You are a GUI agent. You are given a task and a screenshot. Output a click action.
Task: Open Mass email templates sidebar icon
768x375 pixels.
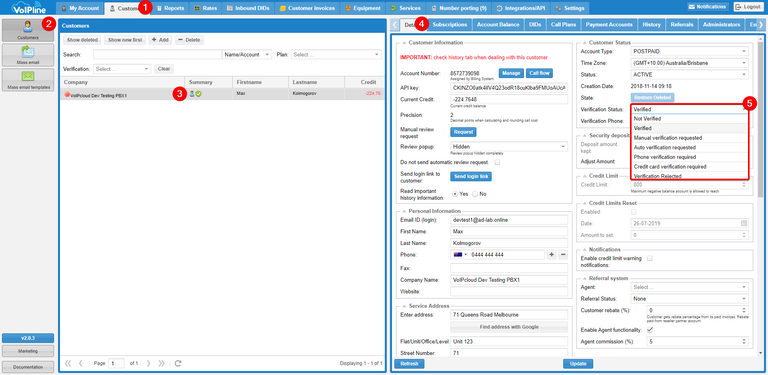[28, 80]
